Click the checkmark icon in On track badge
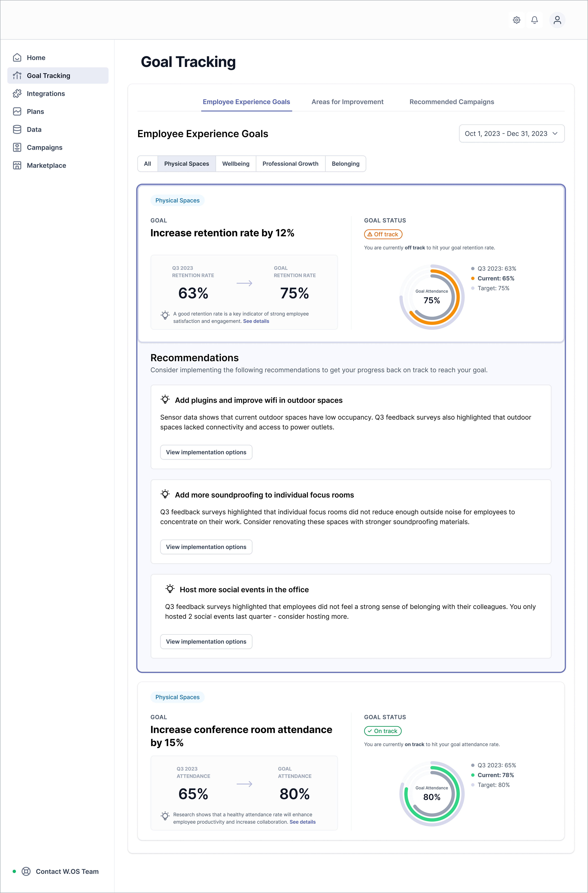588x893 pixels. click(x=370, y=731)
